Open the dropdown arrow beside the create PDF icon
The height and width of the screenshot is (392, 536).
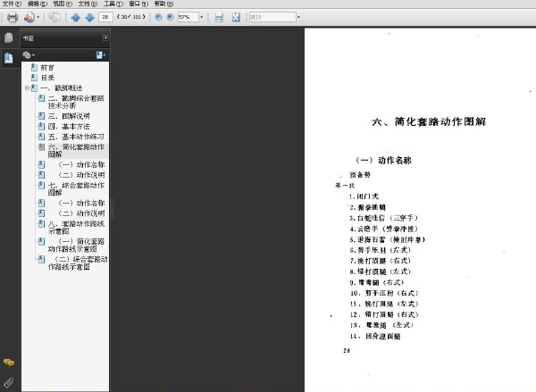pyautogui.click(x=38, y=17)
